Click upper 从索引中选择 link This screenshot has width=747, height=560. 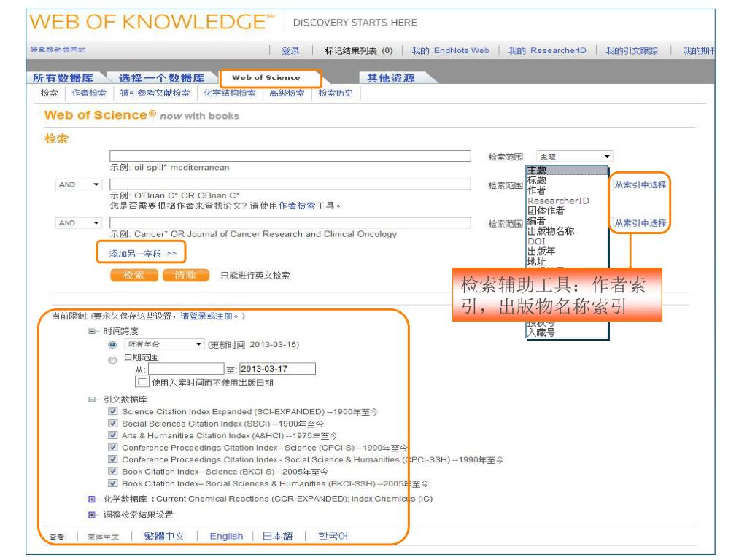[640, 184]
